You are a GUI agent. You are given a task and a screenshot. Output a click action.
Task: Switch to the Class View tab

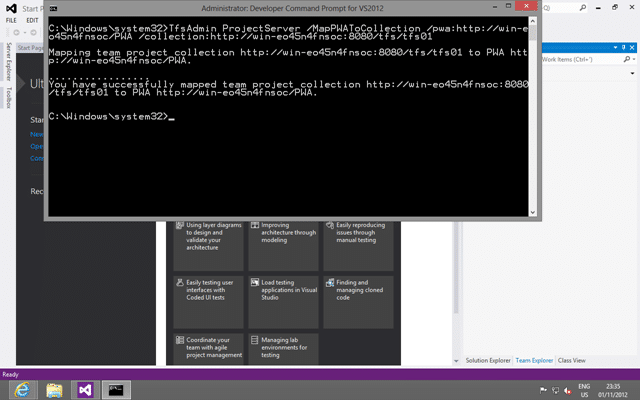point(571,360)
